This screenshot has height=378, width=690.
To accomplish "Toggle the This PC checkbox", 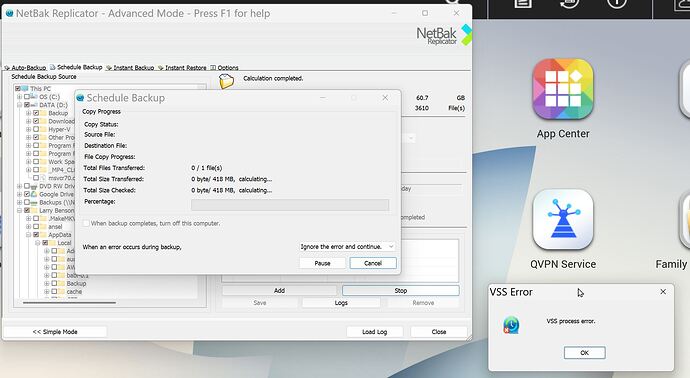I will click(18, 88).
